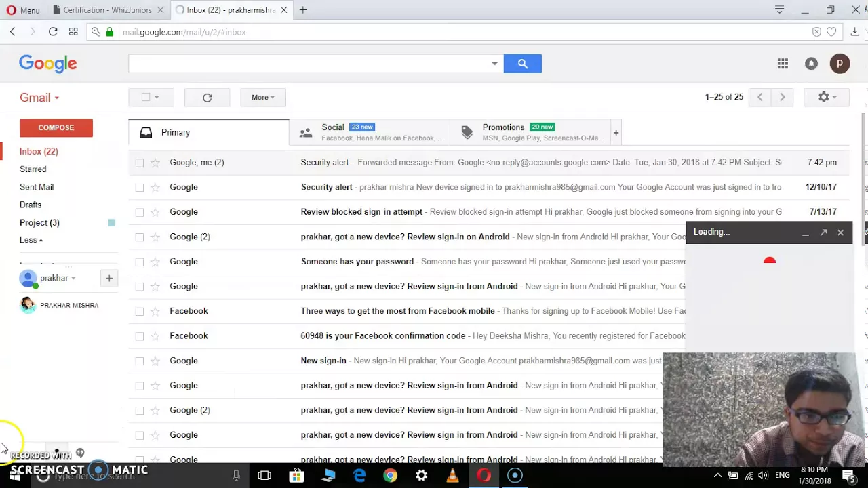Start a new chat plus icon

click(x=108, y=278)
